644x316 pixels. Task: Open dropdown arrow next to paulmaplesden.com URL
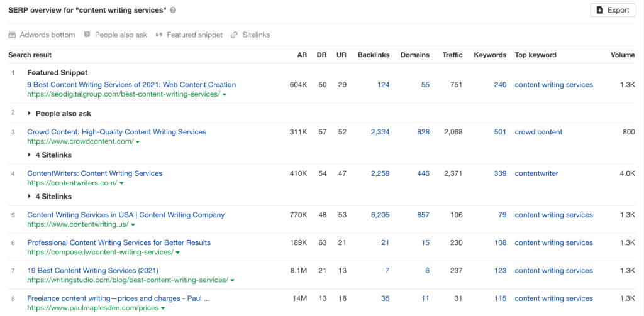pos(163,308)
